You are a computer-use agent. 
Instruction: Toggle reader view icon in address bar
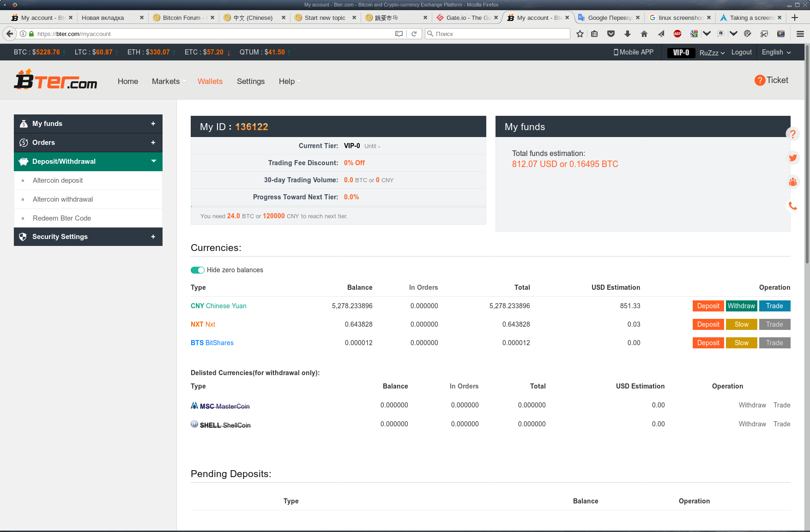point(399,34)
